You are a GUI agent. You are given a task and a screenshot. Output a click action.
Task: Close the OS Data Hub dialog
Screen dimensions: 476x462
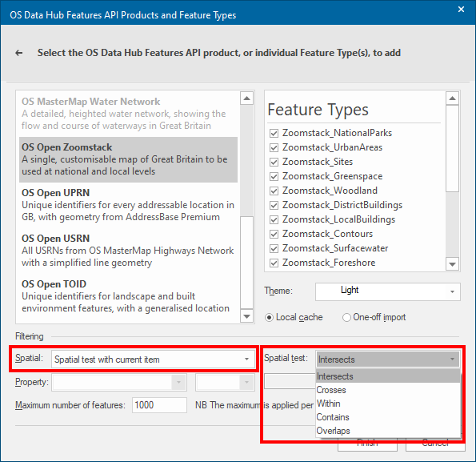[x=461, y=10]
